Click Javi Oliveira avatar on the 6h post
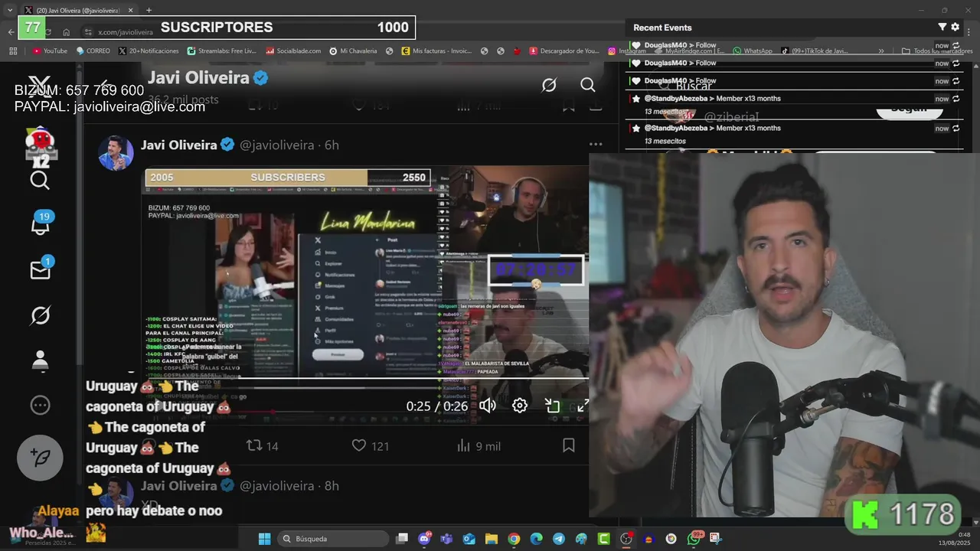Screen dimensions: 980x551 pyautogui.click(x=116, y=152)
